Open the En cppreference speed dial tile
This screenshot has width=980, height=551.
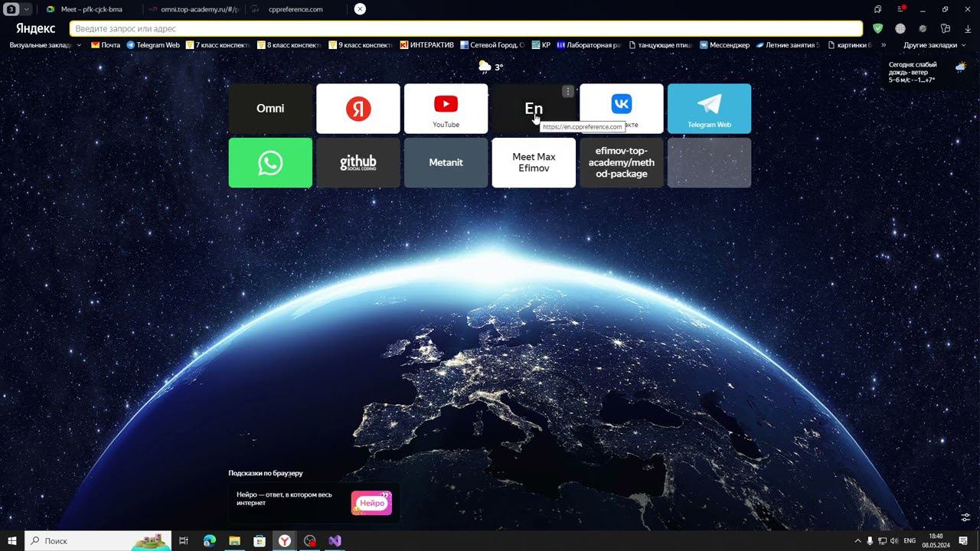[x=534, y=109]
